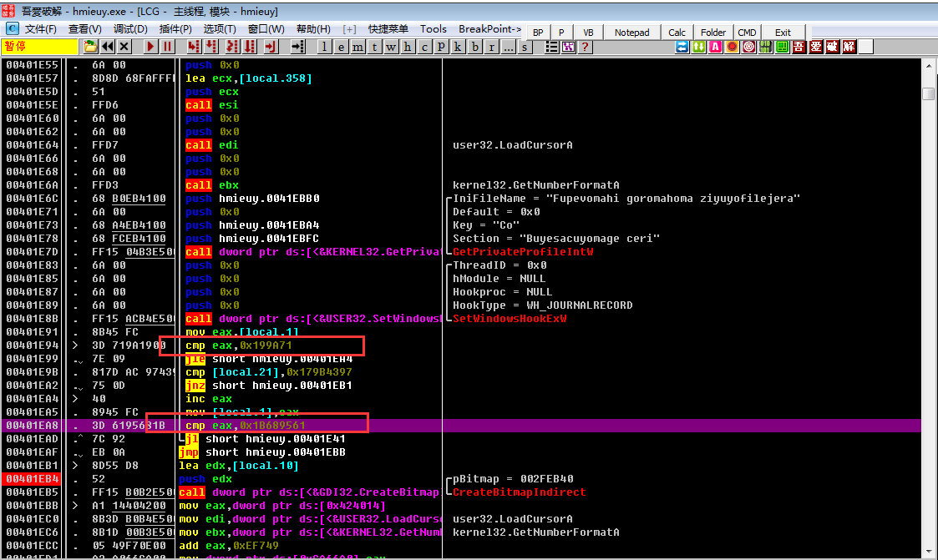Open the 窗口(W) menu
The height and width of the screenshot is (560, 938).
[x=266, y=29]
